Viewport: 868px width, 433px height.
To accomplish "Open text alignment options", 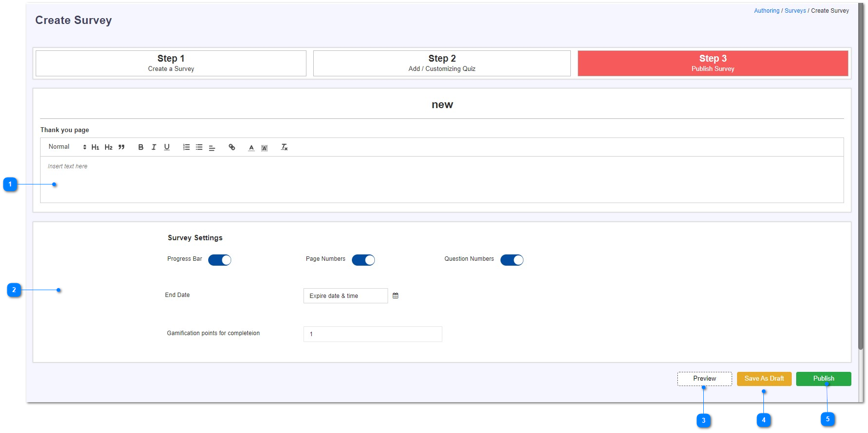I will [x=212, y=147].
